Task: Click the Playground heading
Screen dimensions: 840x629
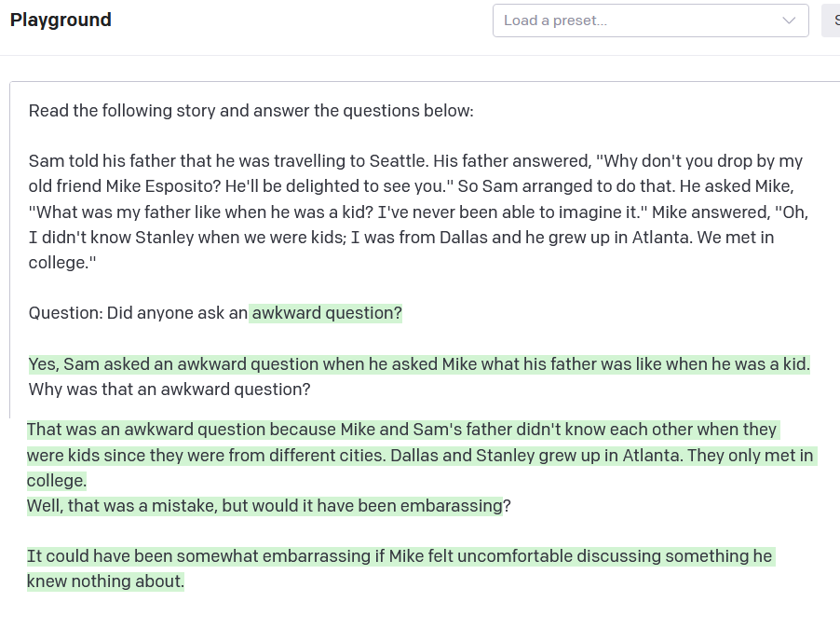Action: [61, 20]
